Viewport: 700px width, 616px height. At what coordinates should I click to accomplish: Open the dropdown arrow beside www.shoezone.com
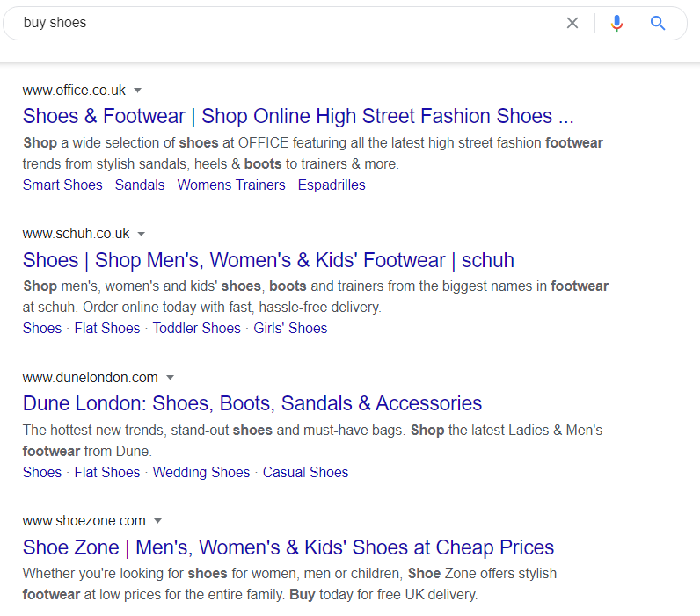pyautogui.click(x=157, y=521)
